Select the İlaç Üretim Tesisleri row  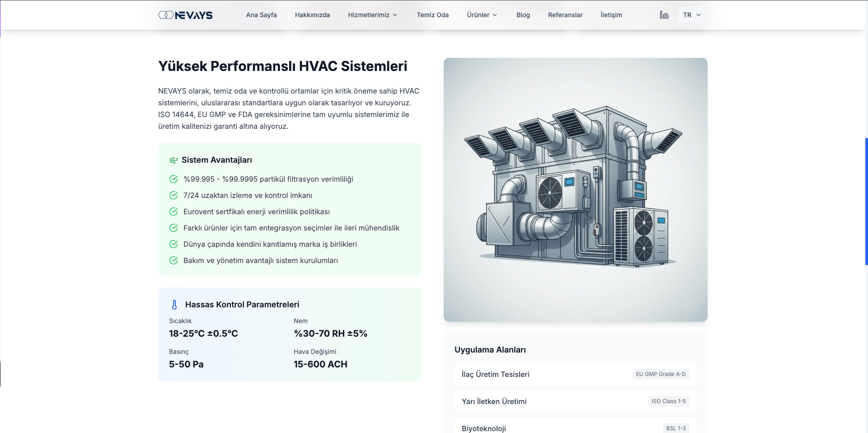(x=575, y=374)
